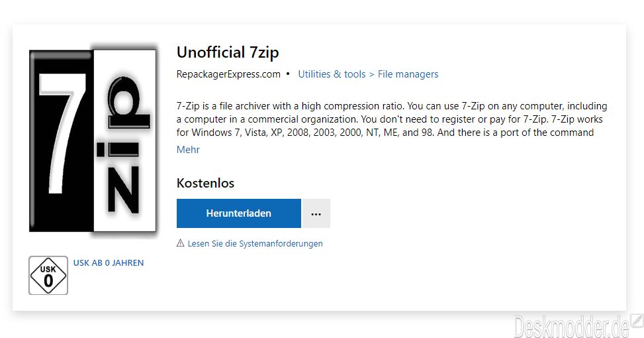Viewport: 644px width, 338px height.
Task: Click the Unofficial 7zip title
Action: (228, 52)
